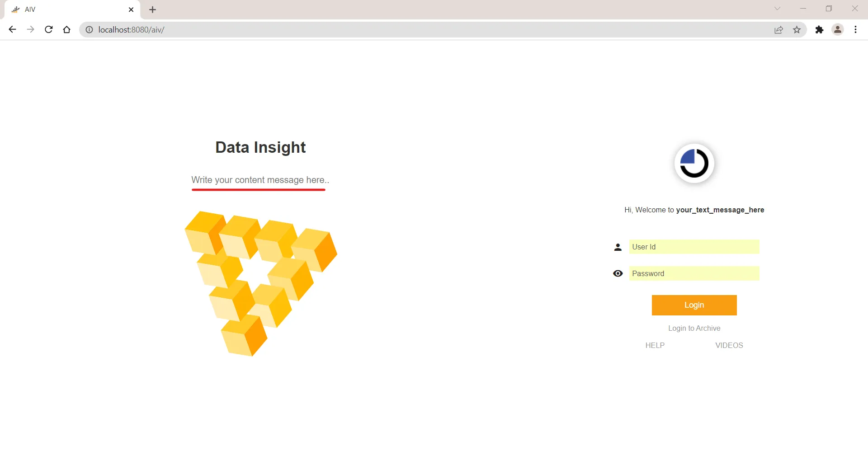Open the browser profile avatar
Screen dimensions: 868x460
(838, 29)
